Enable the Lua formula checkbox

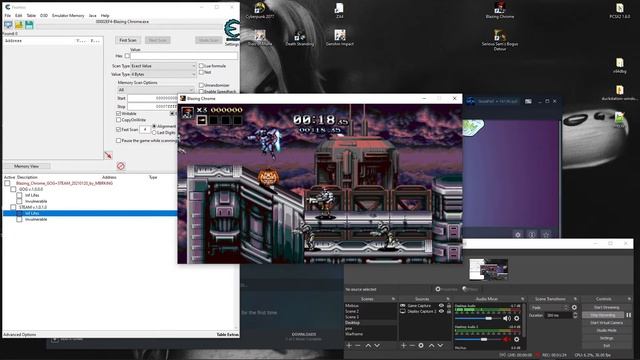tap(201, 65)
